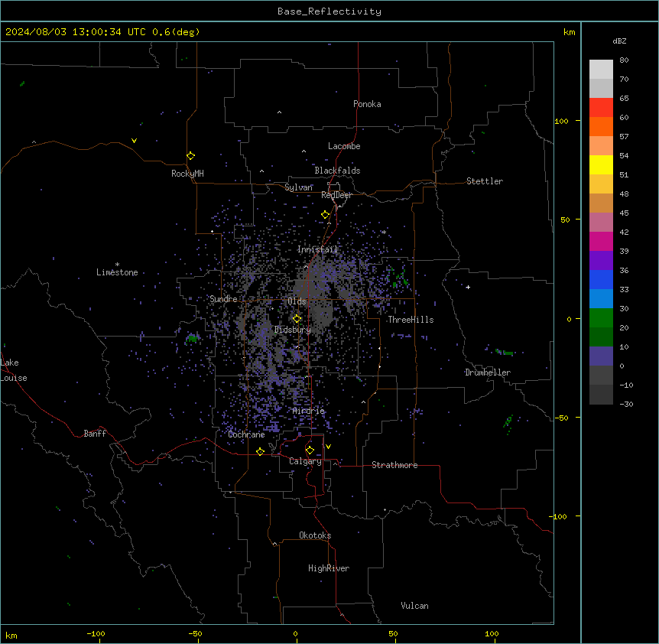Click the Airdrie city label

pos(309,411)
